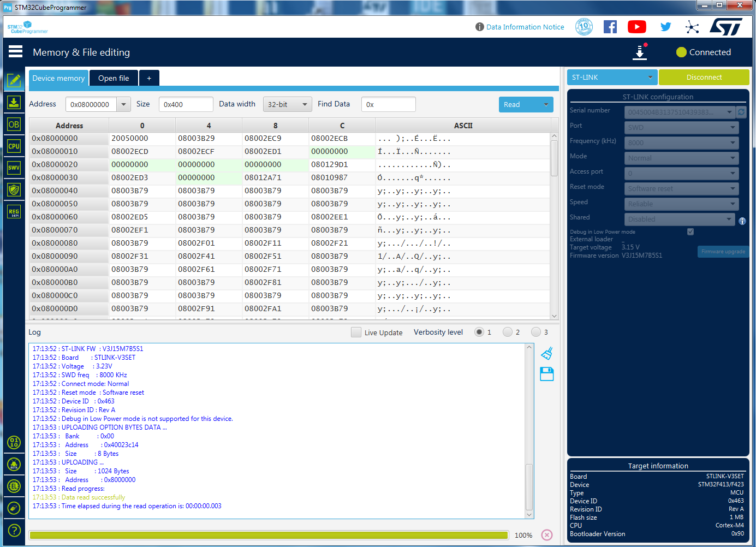Select verbosity level 3

[536, 332]
